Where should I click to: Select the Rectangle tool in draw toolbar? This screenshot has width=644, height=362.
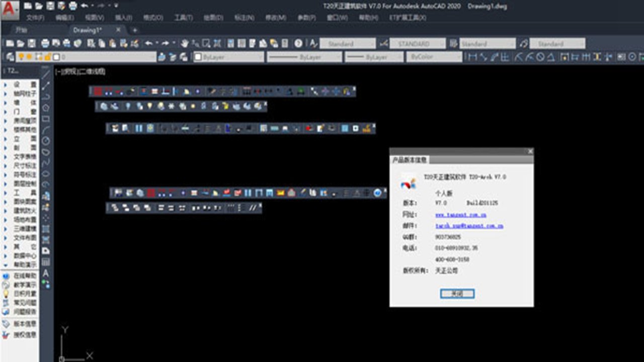click(46, 119)
